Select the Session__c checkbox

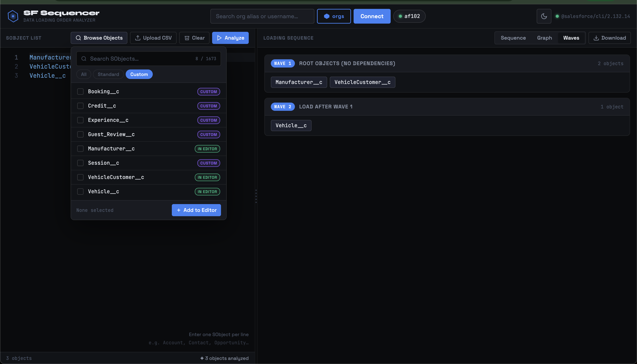80,163
